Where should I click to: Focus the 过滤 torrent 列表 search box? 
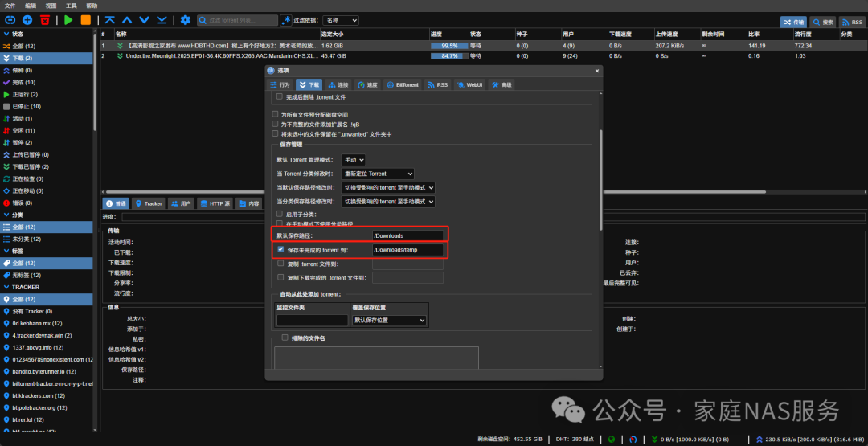pos(238,20)
